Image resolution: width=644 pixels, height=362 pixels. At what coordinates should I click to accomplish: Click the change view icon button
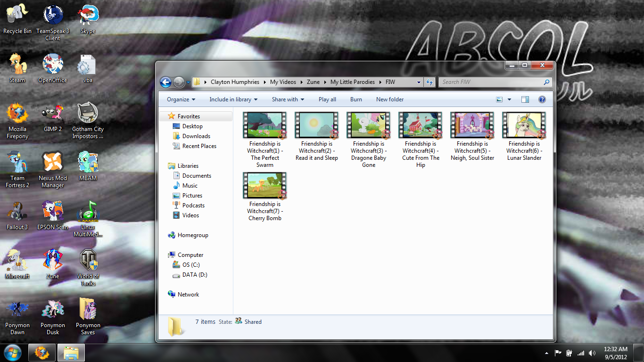pos(500,99)
